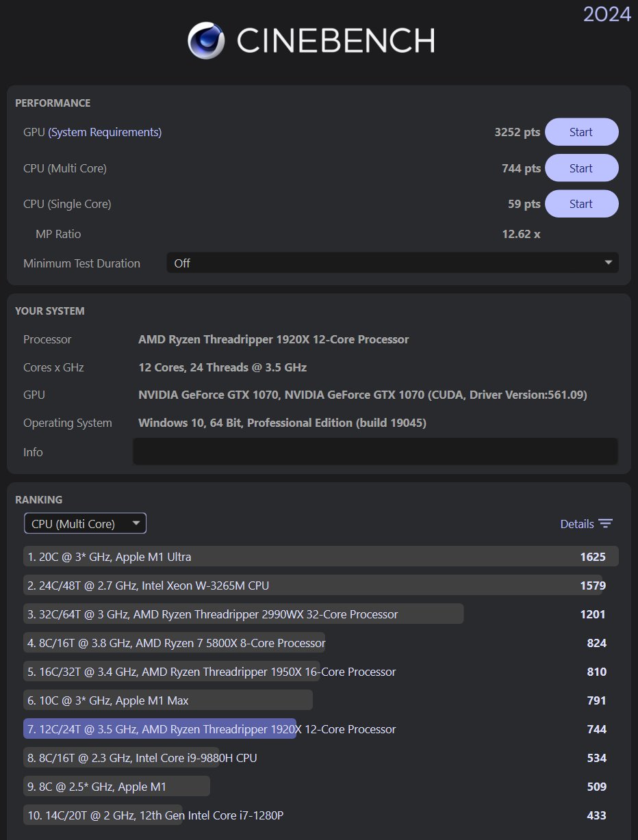
Task: Start the CPU Multi Core benchmark
Action: pyautogui.click(x=581, y=168)
